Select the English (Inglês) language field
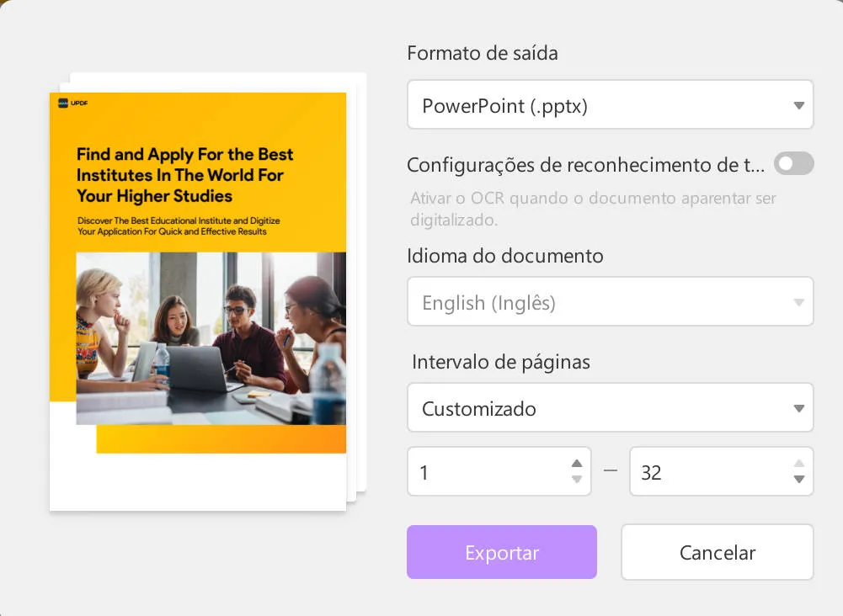The width and height of the screenshot is (843, 616). coord(610,301)
